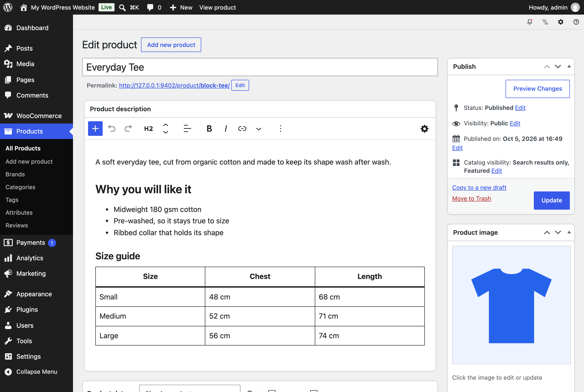Image resolution: width=584 pixels, height=392 pixels.
Task: Undo the last editor change
Action: (112, 129)
